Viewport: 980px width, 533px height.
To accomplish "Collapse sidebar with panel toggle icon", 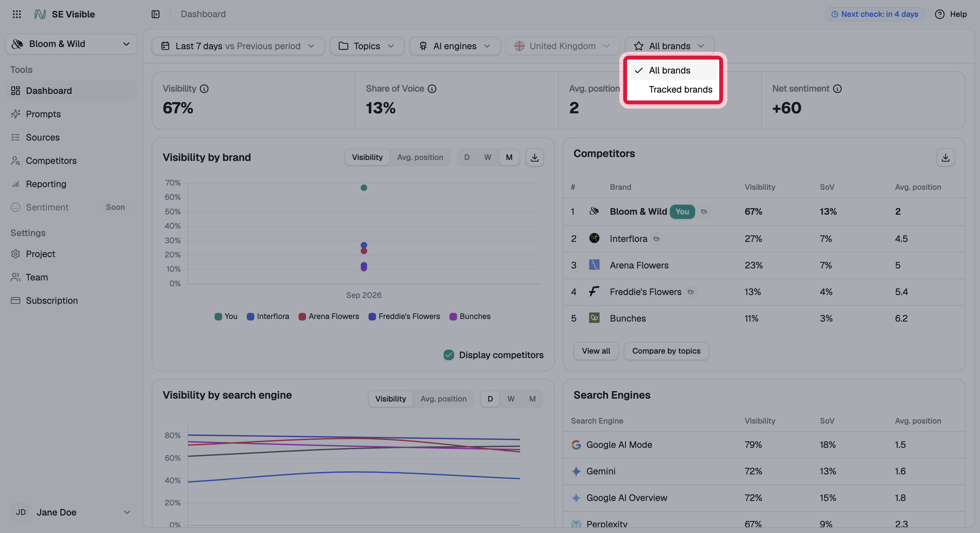I will [x=155, y=14].
